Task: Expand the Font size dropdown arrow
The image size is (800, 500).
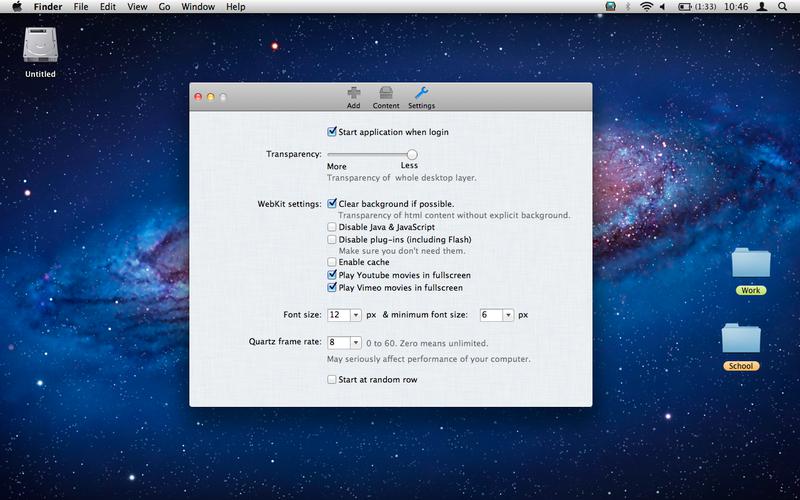Action: coord(356,315)
